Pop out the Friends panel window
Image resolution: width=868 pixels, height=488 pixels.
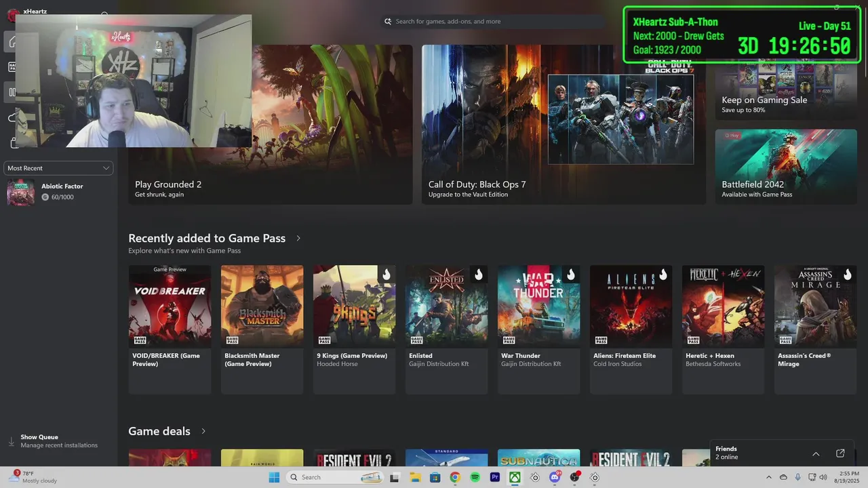tap(840, 453)
